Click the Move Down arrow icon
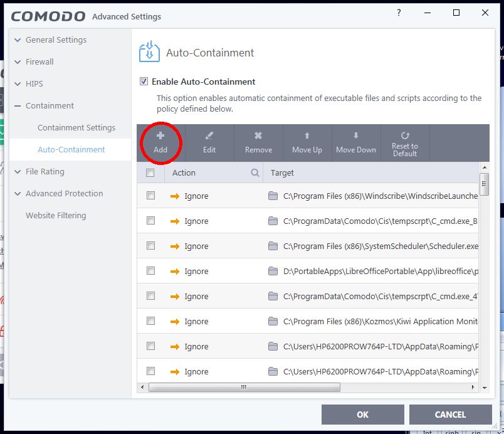This screenshot has height=434, width=504. (356, 136)
